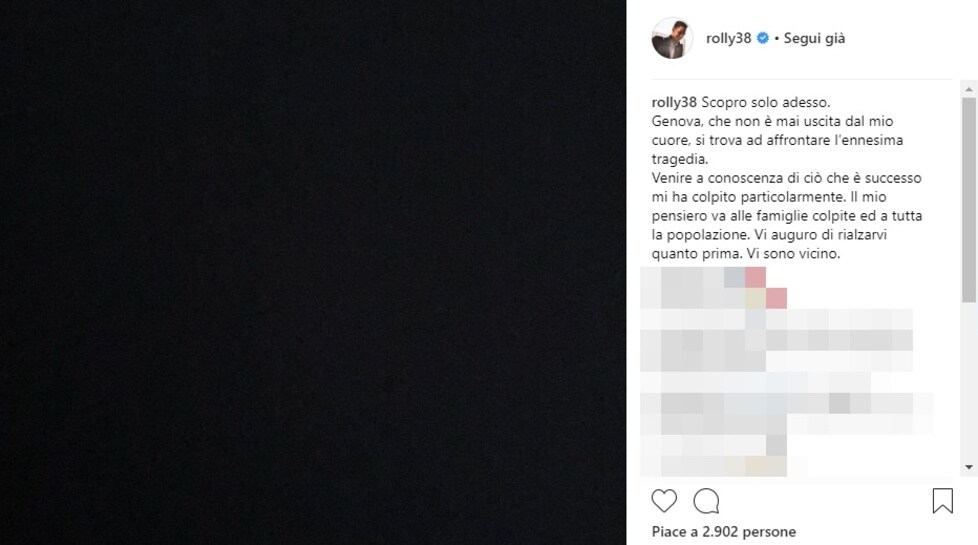This screenshot has width=978, height=545.
Task: Click the pink blurred emoji below the caption
Action: pyautogui.click(x=755, y=277)
